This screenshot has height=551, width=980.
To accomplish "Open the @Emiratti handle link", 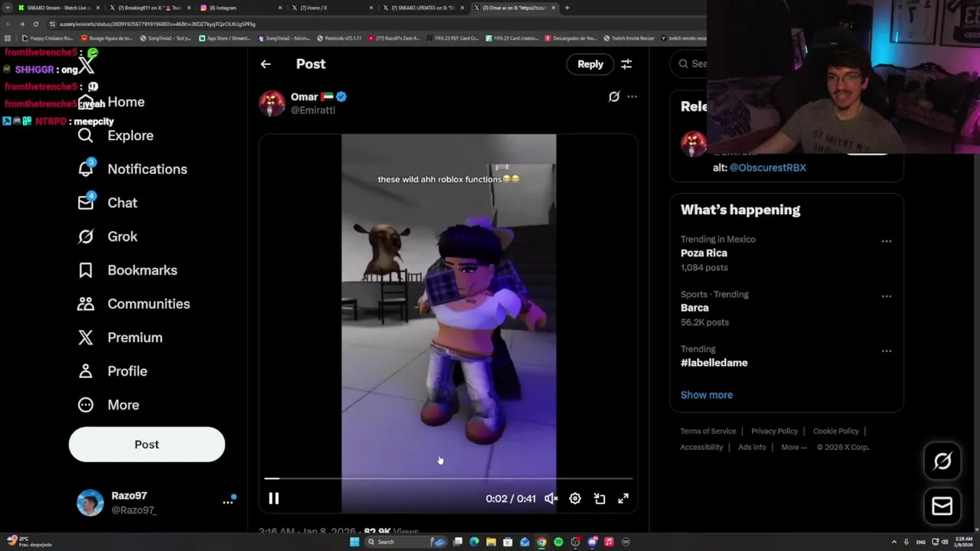I will [x=313, y=110].
